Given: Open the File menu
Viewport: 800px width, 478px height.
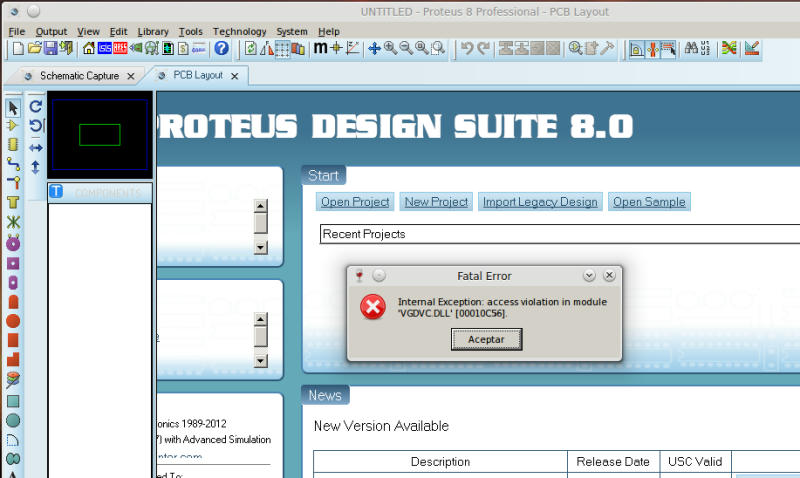Looking at the screenshot, I should point(16,32).
